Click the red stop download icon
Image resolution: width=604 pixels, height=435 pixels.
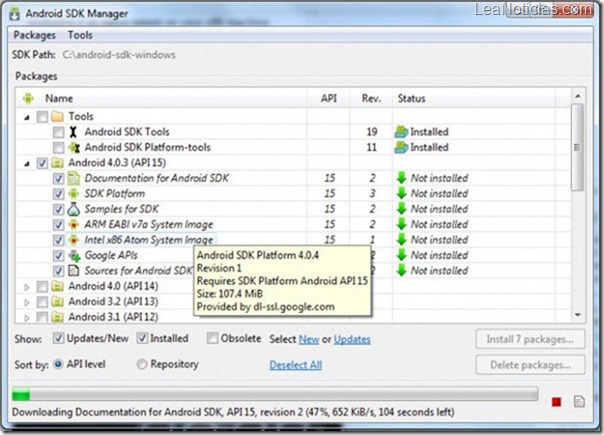pos(556,401)
